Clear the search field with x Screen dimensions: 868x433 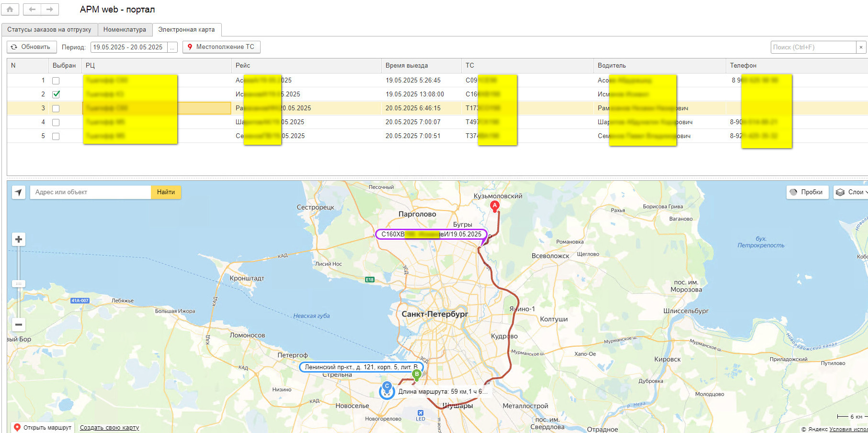[861, 47]
